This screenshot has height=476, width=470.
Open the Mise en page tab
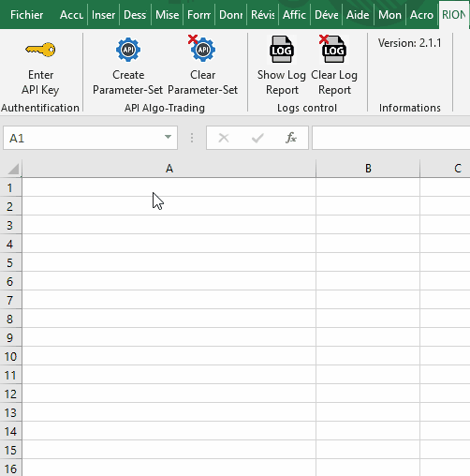167,15
